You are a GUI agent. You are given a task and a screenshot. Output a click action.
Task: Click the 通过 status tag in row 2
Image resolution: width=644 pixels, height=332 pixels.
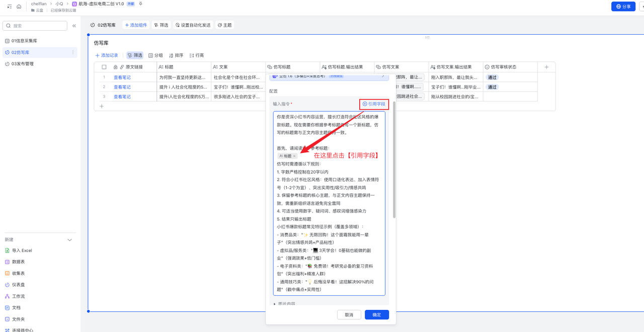click(x=493, y=87)
